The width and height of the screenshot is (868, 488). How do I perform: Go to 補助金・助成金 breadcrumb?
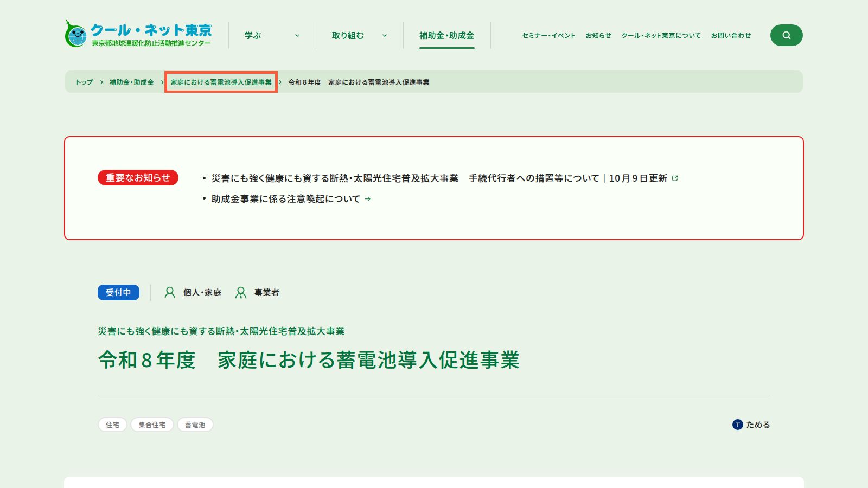(x=131, y=82)
